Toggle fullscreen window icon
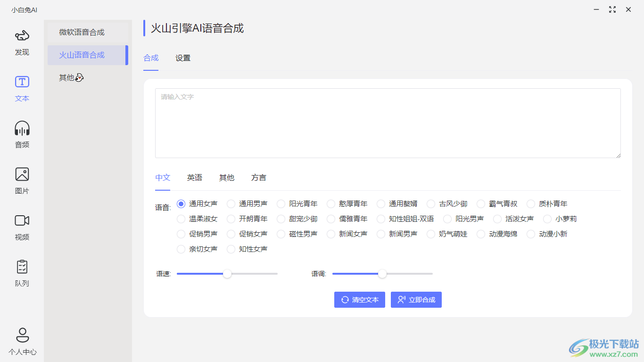 click(612, 9)
